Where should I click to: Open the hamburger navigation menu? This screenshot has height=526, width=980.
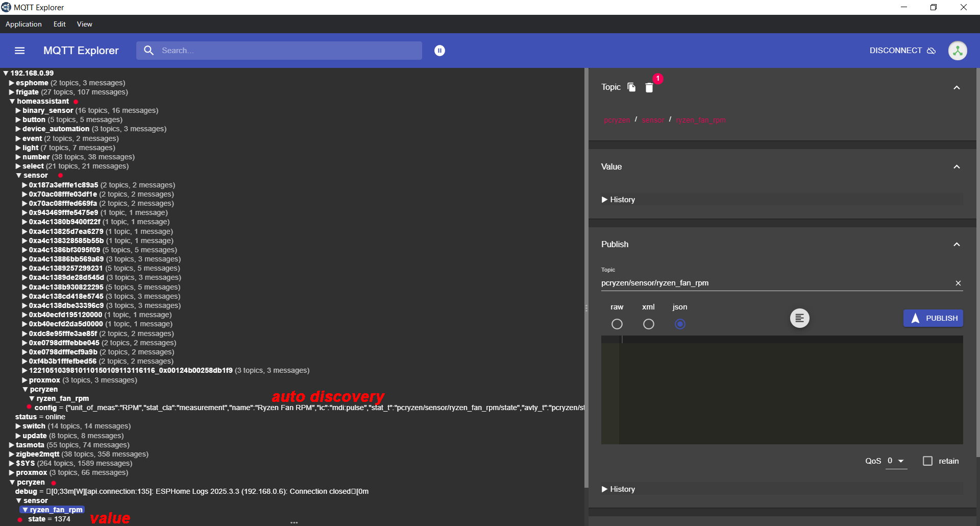tap(20, 51)
